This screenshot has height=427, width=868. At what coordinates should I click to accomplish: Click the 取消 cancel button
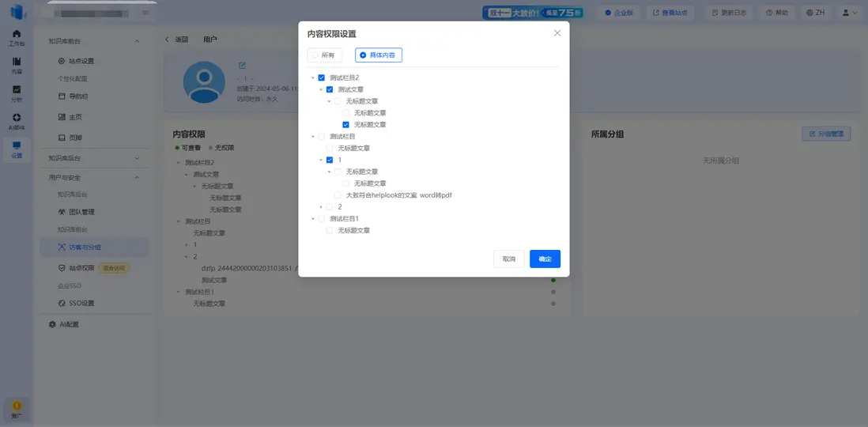click(509, 259)
